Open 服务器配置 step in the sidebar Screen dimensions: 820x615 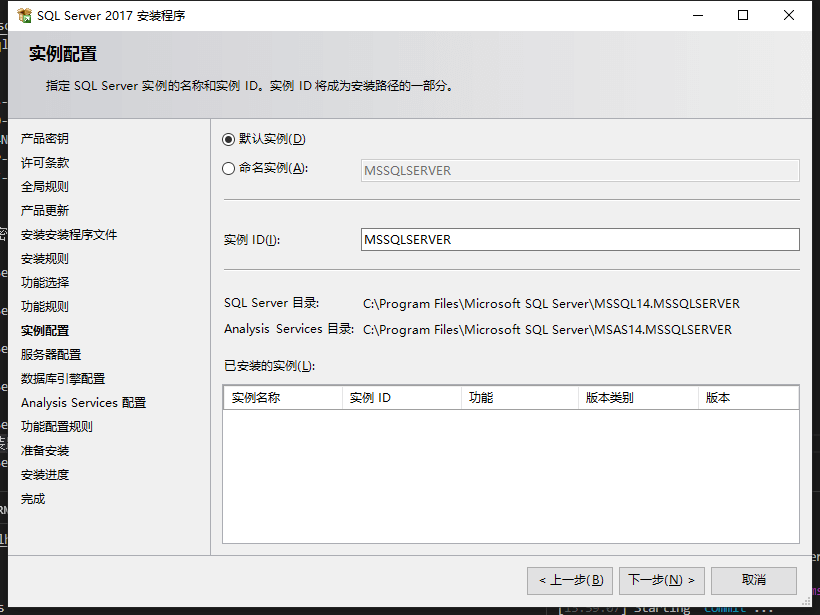51,355
